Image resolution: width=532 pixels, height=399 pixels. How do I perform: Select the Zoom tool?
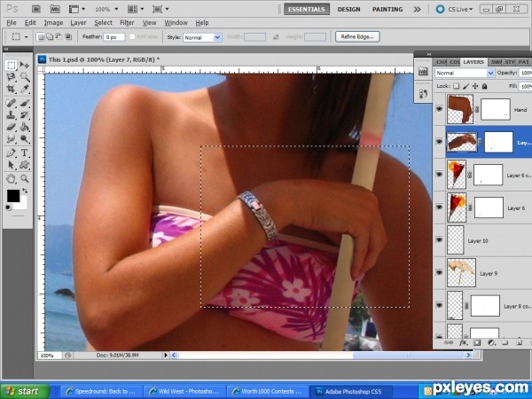[x=25, y=179]
